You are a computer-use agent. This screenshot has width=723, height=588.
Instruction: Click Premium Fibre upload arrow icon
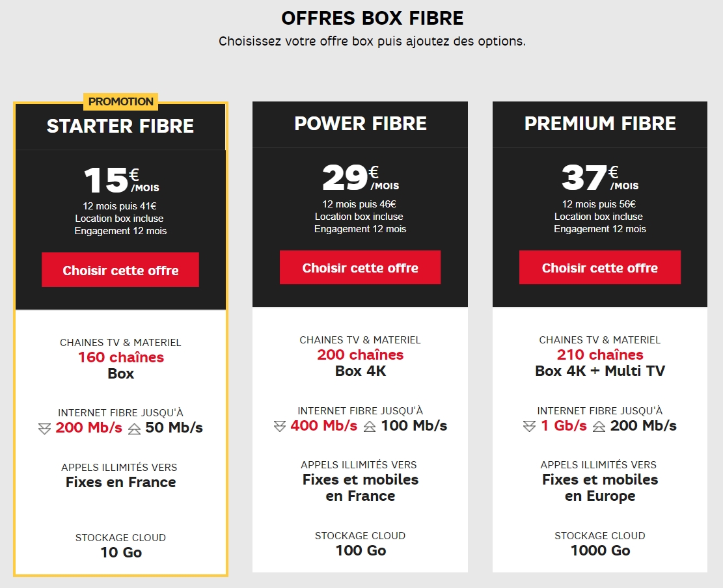tap(599, 426)
